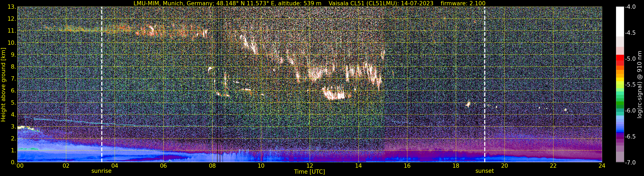This screenshot has height=176, width=644.
Task: Click the time axis tick label 14
Action: pyautogui.click(x=358, y=166)
